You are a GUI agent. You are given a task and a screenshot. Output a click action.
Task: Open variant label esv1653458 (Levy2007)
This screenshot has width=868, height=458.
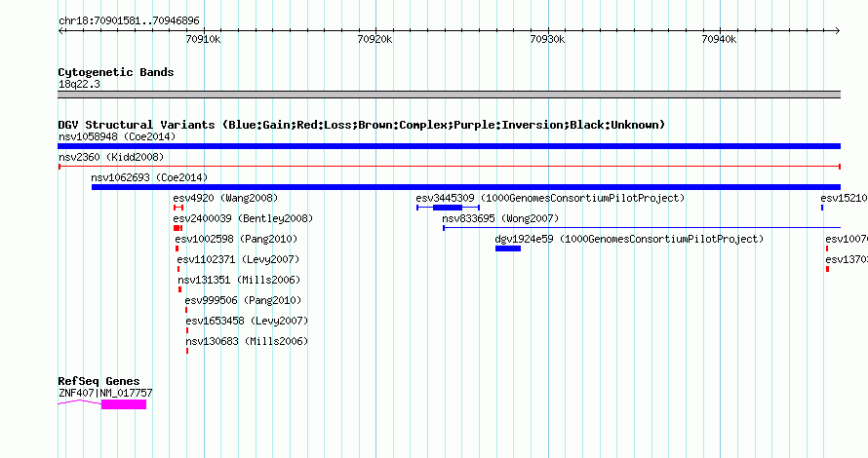(247, 321)
